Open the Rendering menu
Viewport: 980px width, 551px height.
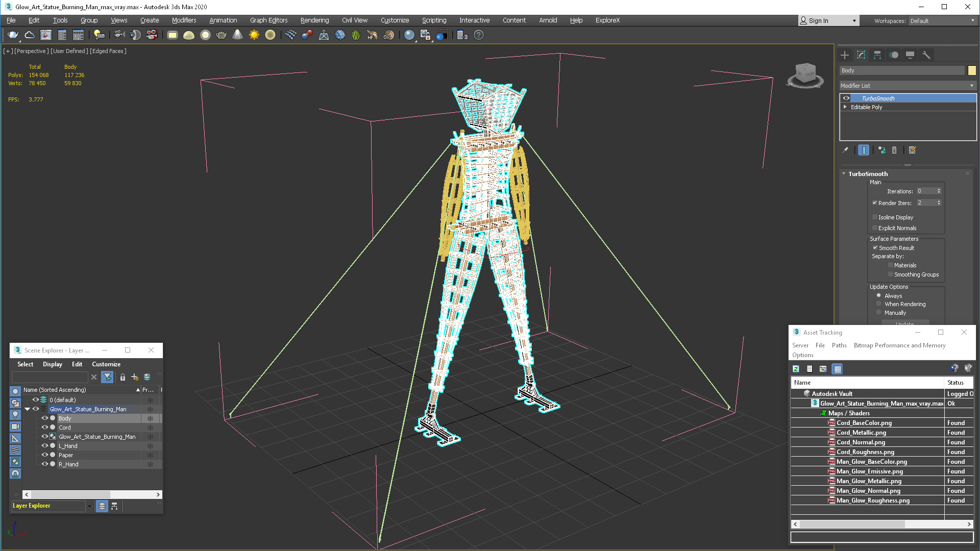(314, 20)
